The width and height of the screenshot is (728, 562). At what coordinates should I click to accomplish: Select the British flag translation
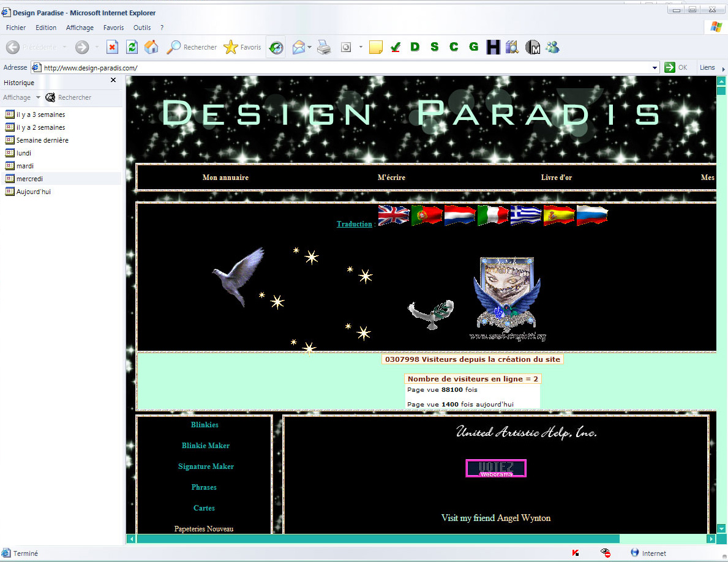pos(394,215)
